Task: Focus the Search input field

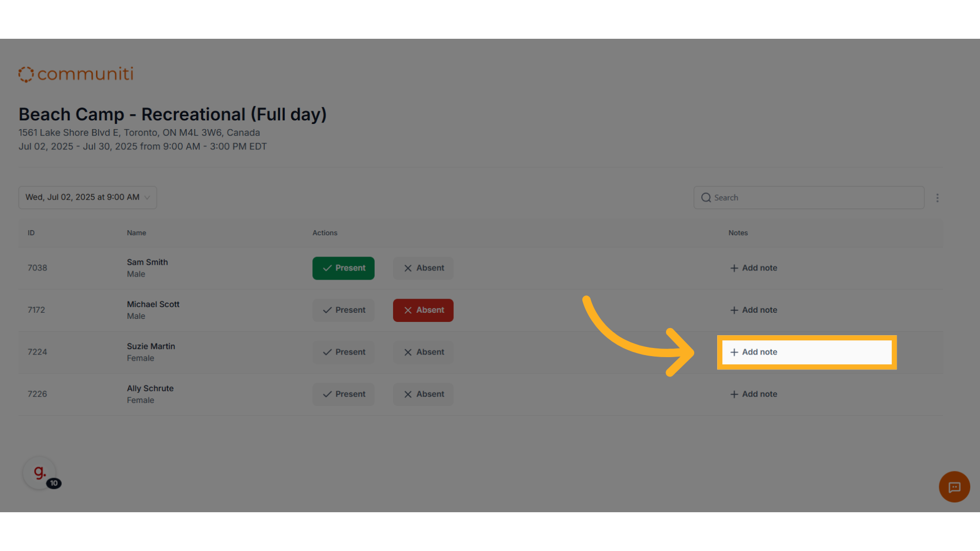Action: pos(809,197)
